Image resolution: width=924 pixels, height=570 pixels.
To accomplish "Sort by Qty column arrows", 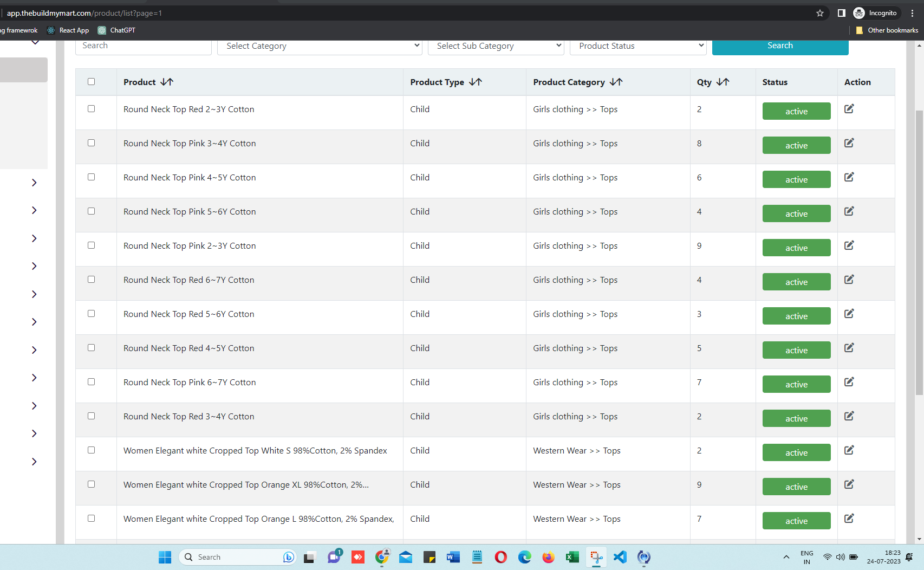I will pyautogui.click(x=723, y=82).
